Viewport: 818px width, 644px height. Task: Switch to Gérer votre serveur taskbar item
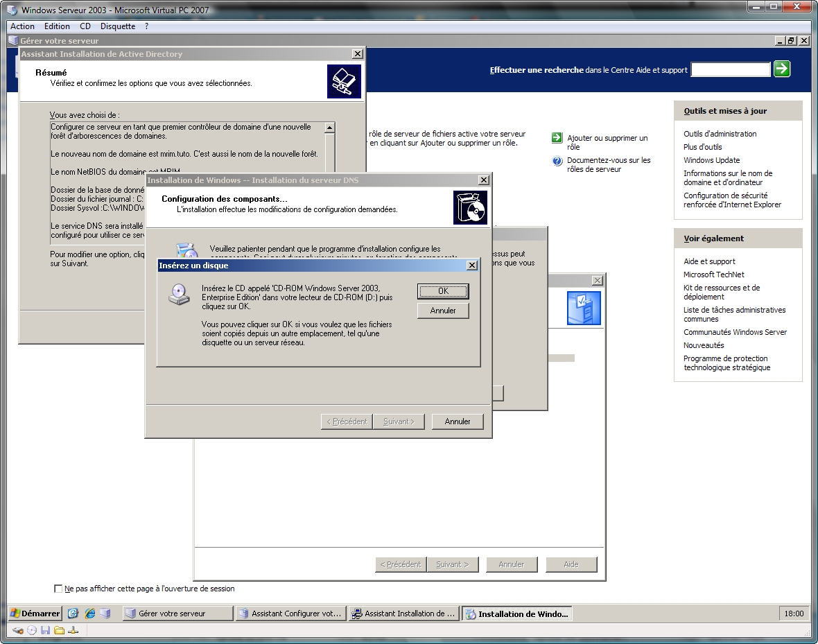pos(178,613)
